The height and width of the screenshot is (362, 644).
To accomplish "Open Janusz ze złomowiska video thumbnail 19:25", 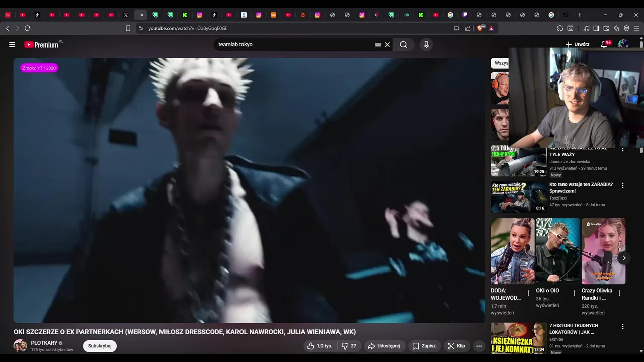I will (x=519, y=161).
